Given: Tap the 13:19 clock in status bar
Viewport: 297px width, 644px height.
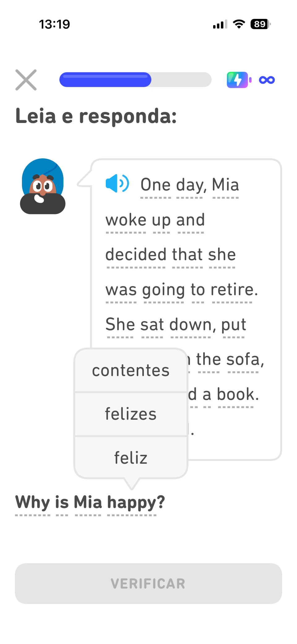Looking at the screenshot, I should tap(54, 24).
